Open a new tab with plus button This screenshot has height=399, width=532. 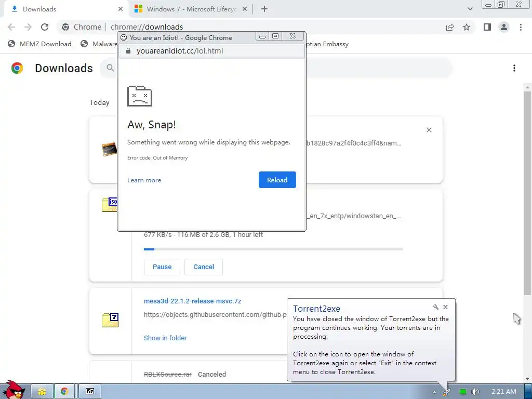pos(264,9)
